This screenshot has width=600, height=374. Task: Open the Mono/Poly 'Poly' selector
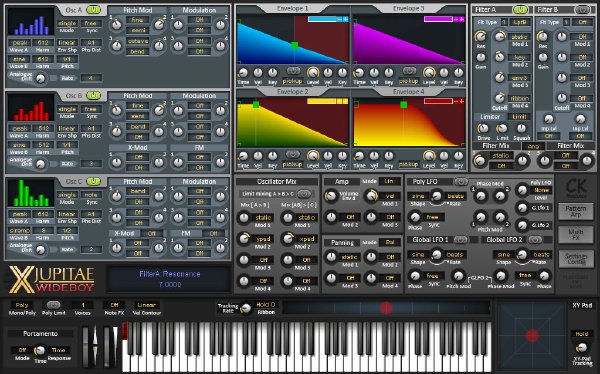(x=22, y=305)
